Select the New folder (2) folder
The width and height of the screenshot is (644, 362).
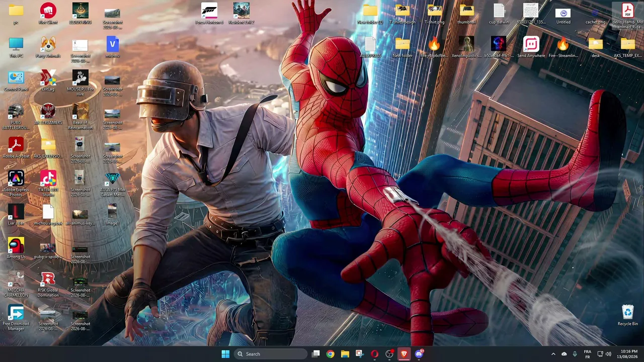pyautogui.click(x=370, y=14)
